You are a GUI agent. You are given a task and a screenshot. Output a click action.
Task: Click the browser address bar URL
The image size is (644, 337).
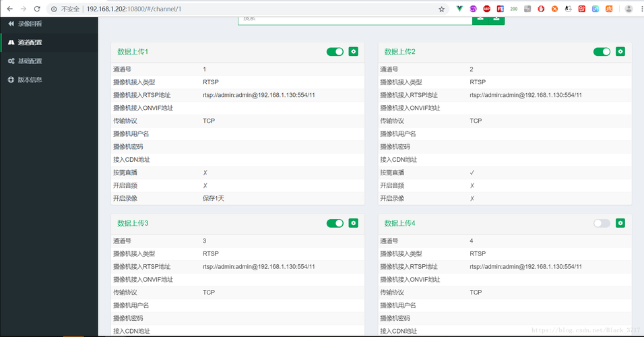tap(134, 9)
